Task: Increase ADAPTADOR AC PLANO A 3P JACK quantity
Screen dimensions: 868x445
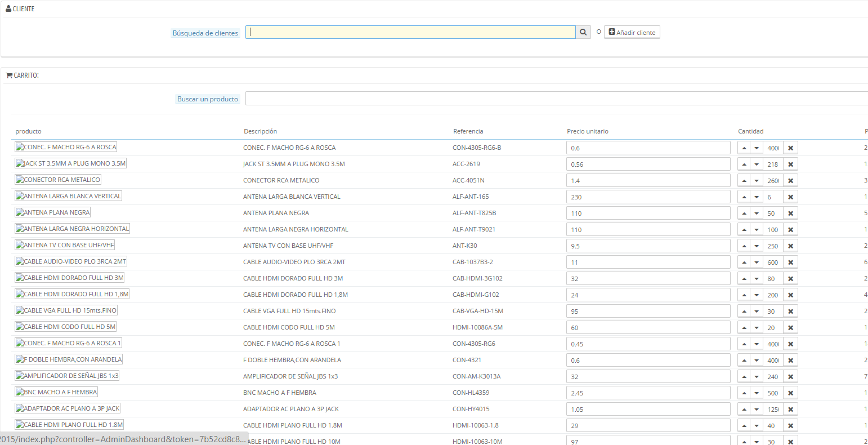Action: pos(744,410)
